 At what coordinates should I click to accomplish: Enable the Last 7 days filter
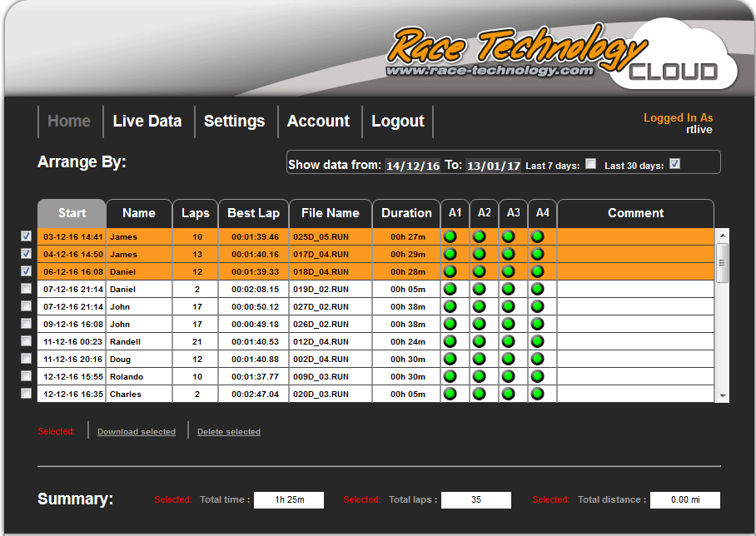pos(590,164)
